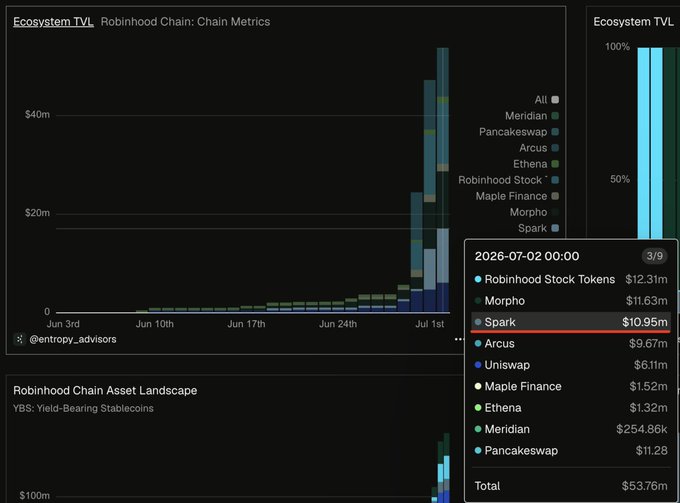This screenshot has width=680, height=503.
Task: Click the entropy advisors logo icon
Action: pos(20,339)
